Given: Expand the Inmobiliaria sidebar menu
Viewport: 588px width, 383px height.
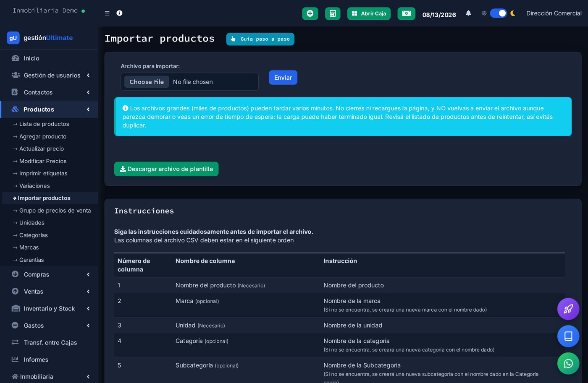Looking at the screenshot, I should 49,377.
